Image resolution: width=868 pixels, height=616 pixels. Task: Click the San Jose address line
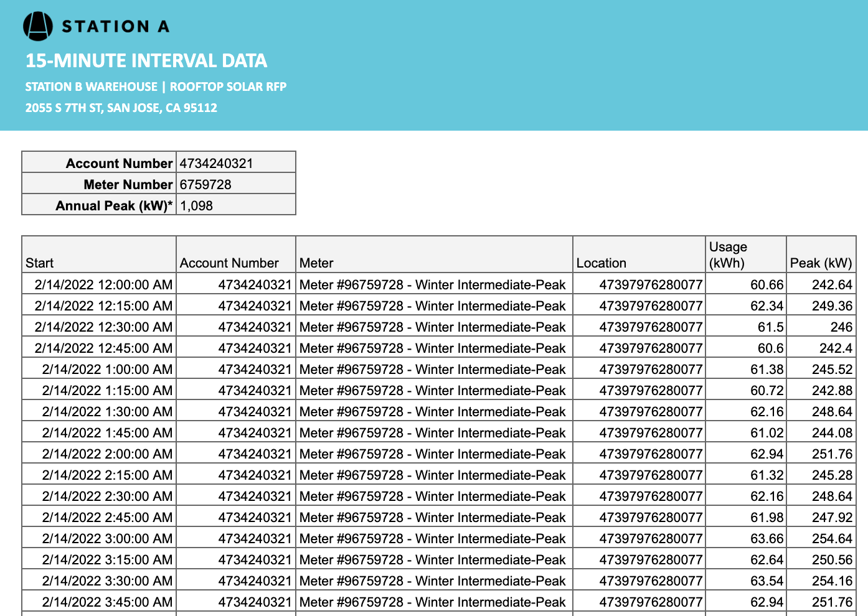[121, 108]
